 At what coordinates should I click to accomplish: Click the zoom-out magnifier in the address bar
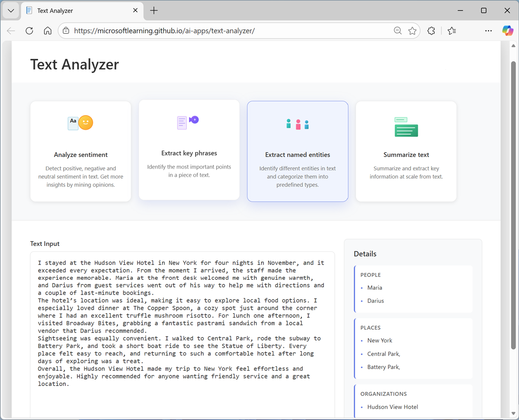point(397,30)
